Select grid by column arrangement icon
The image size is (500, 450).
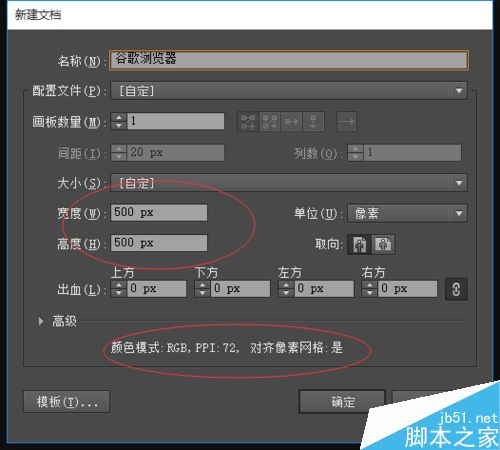pos(270,122)
